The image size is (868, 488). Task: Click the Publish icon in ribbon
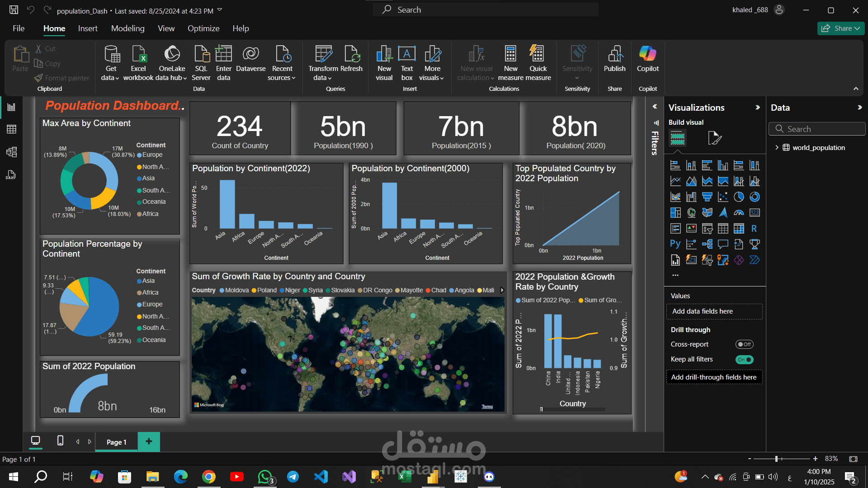(614, 59)
